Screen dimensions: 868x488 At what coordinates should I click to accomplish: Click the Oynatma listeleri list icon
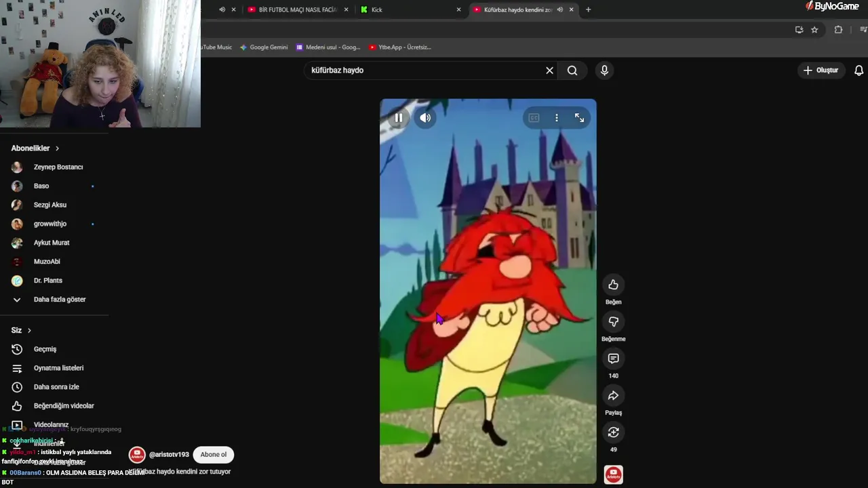click(17, 369)
